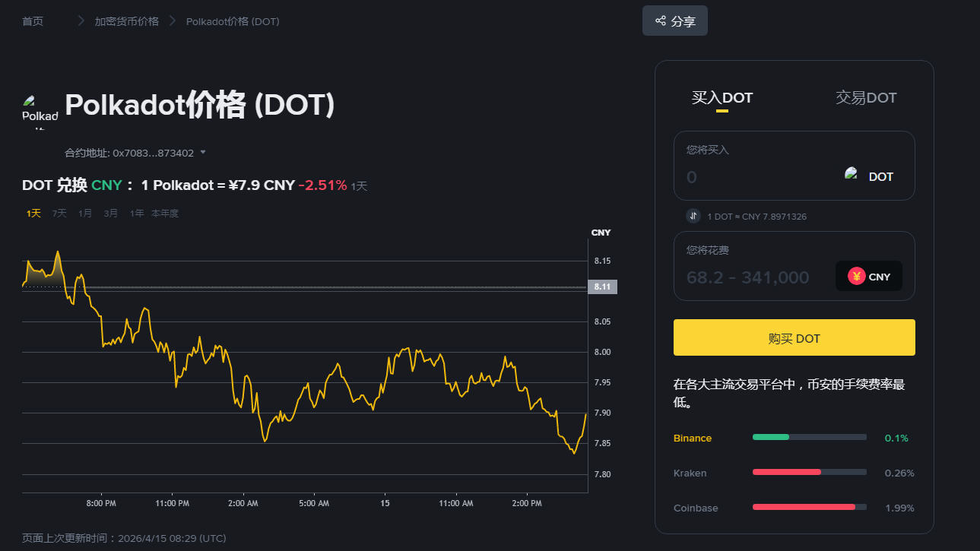The width and height of the screenshot is (980, 551).
Task: Click the 8.00 price axis label
Action: [x=602, y=352]
